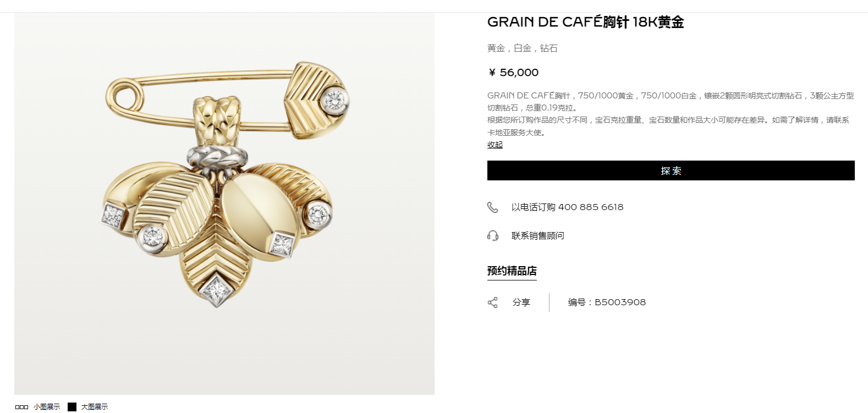
Task: Switch to 大图展示 display mode
Action: coord(95,407)
